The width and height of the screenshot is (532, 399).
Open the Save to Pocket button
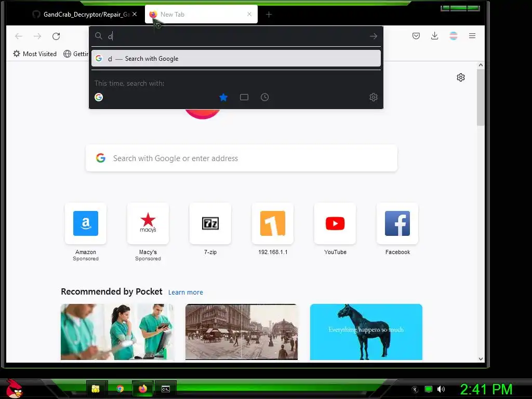416,36
